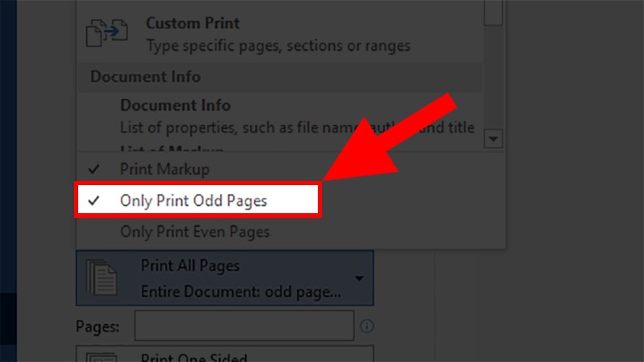
Task: Uncheck Only Print Odd Pages
Action: tap(193, 201)
